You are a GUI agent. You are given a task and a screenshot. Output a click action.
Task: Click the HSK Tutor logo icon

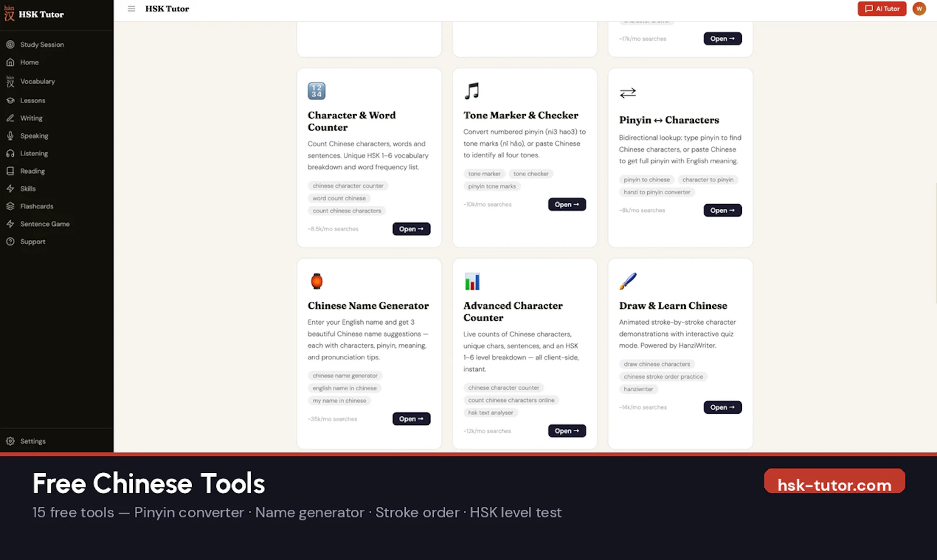point(9,14)
